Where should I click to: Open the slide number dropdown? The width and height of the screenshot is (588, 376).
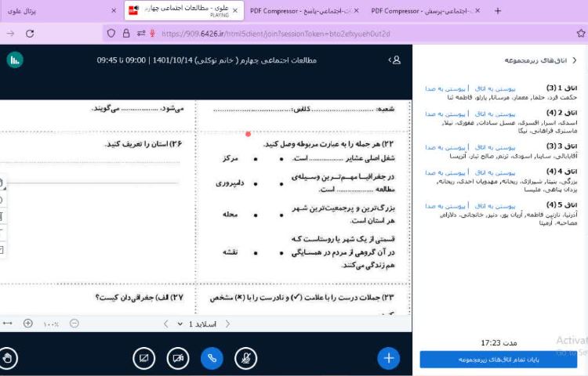point(198,324)
